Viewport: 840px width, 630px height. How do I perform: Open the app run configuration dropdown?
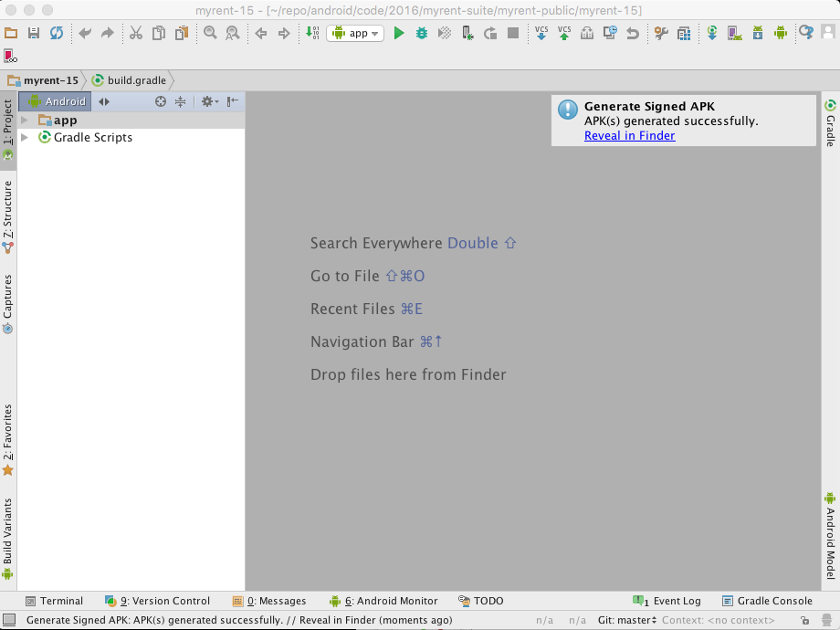[x=354, y=33]
